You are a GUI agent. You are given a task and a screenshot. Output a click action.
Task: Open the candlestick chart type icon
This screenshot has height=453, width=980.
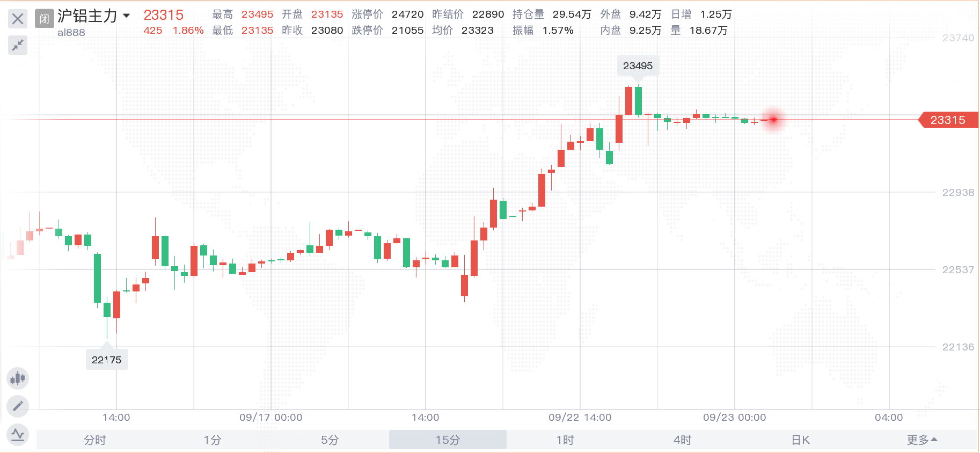tap(18, 378)
